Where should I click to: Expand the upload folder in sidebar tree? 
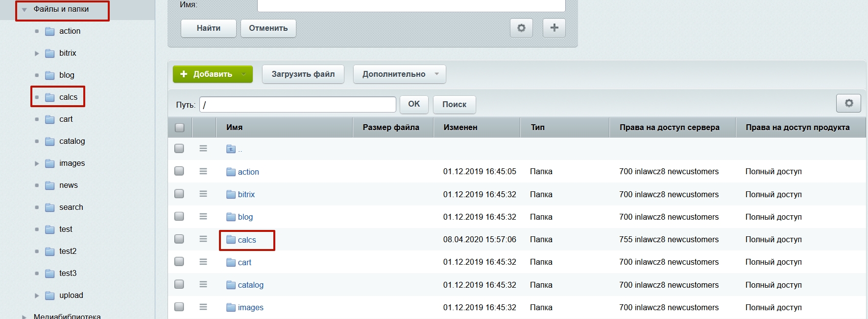point(37,296)
